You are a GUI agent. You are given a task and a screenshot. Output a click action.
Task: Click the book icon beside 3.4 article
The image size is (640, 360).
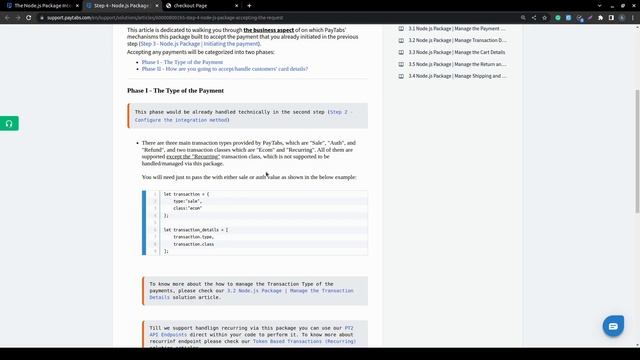401,76
